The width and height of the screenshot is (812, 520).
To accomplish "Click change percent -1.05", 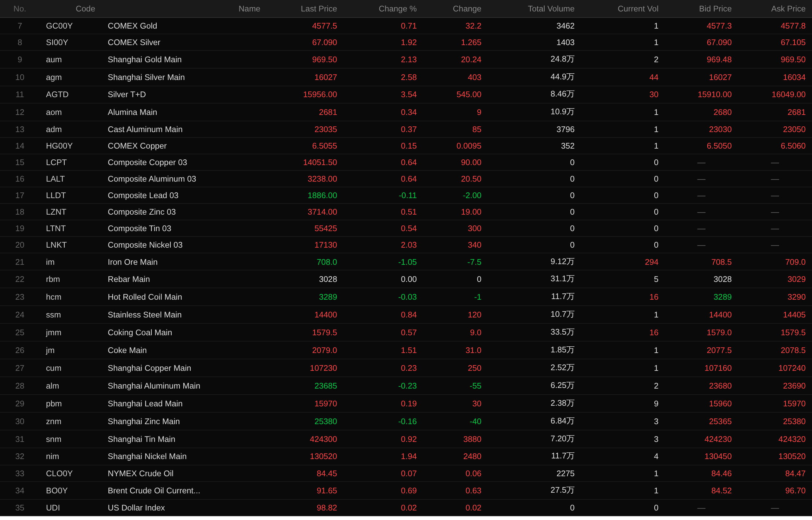I will (x=407, y=262).
